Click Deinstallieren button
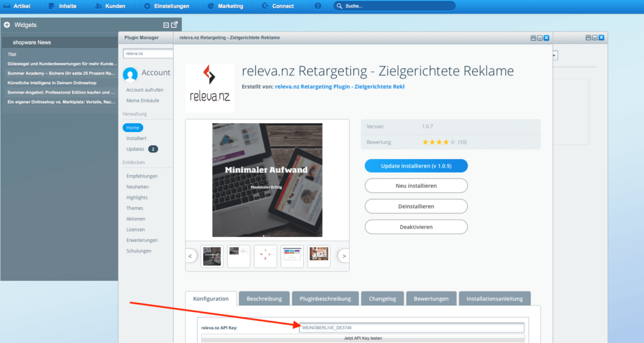Screen dimensions: 644x343 tap(416, 207)
